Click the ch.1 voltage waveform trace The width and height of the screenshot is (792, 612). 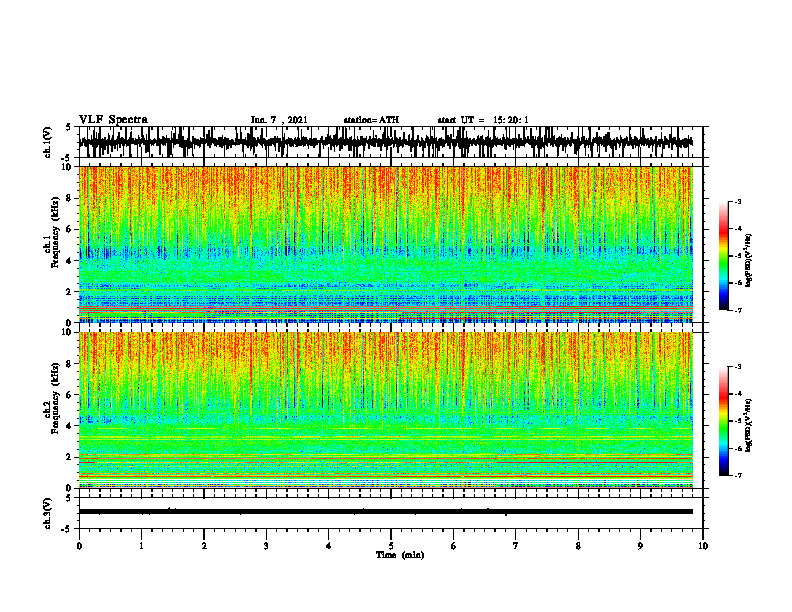(x=385, y=142)
